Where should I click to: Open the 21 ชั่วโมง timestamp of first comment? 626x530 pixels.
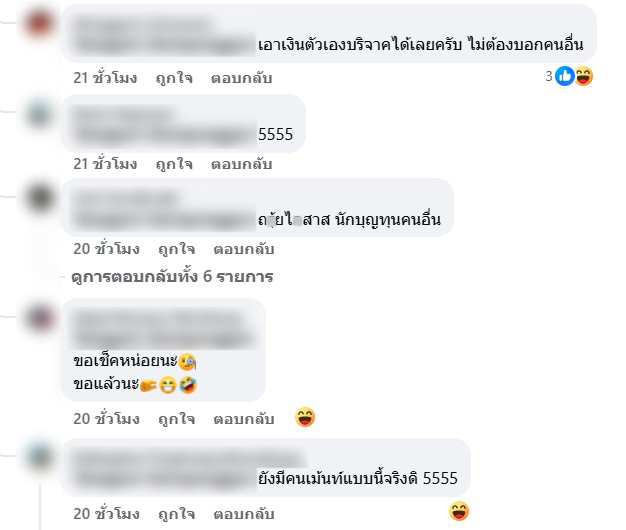(x=105, y=78)
